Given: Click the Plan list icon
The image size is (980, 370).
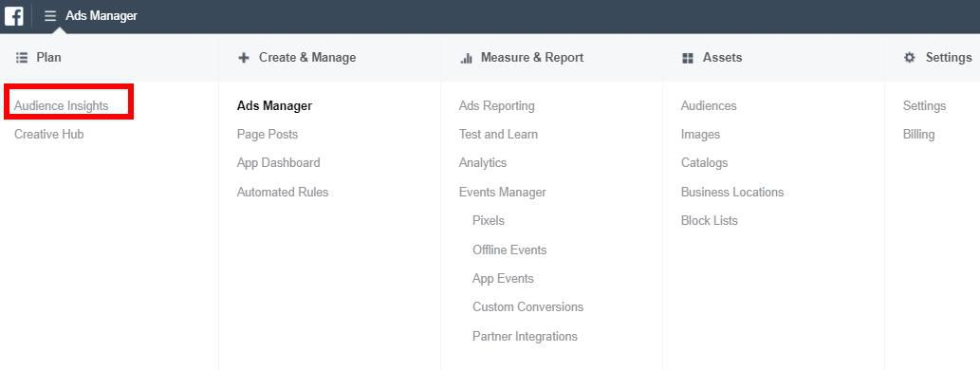Looking at the screenshot, I should pyautogui.click(x=21, y=58).
